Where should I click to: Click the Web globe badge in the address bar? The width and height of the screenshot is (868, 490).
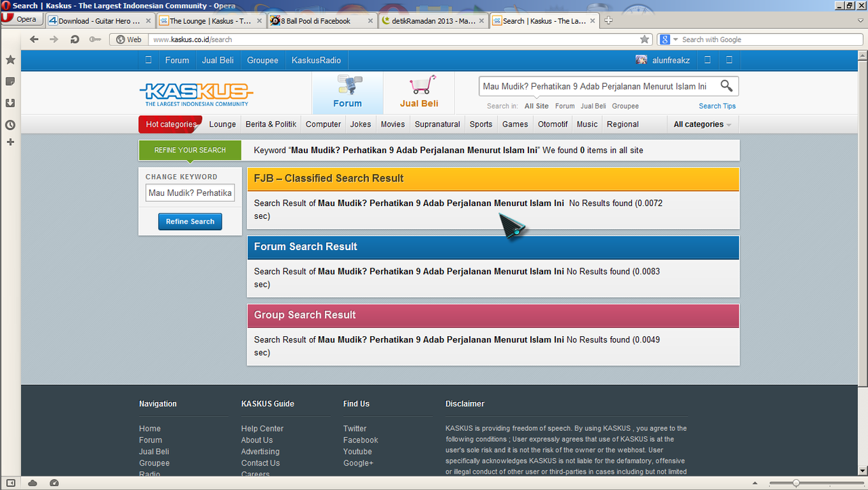pyautogui.click(x=129, y=39)
